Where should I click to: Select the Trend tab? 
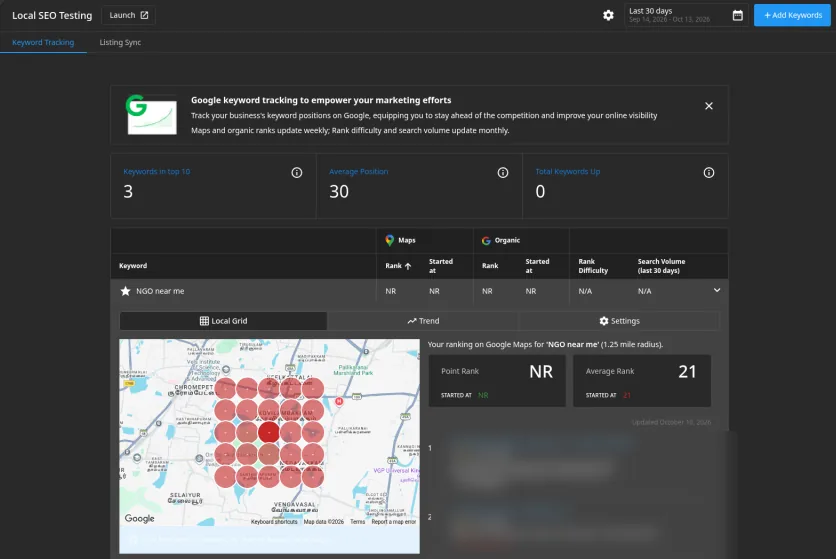(x=423, y=321)
